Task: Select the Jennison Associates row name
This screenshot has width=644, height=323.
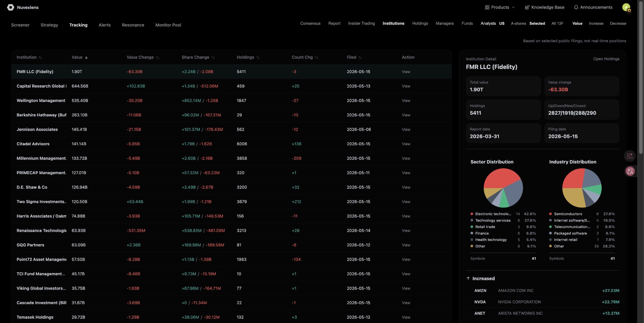Action: (x=37, y=130)
